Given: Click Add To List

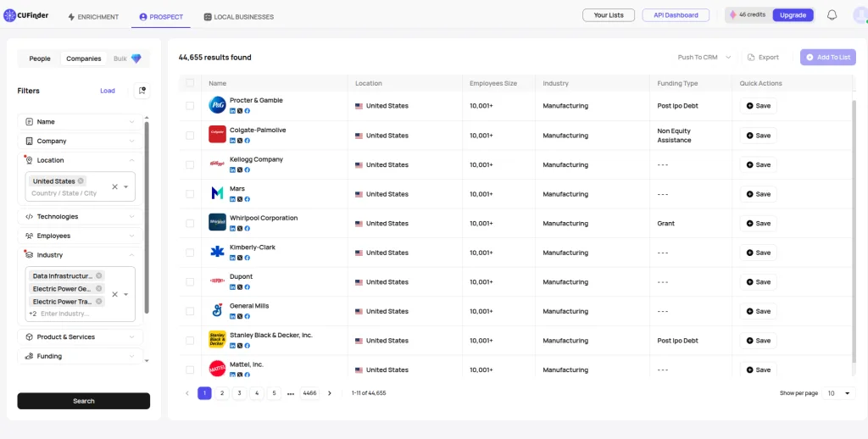Looking at the screenshot, I should click(x=827, y=57).
